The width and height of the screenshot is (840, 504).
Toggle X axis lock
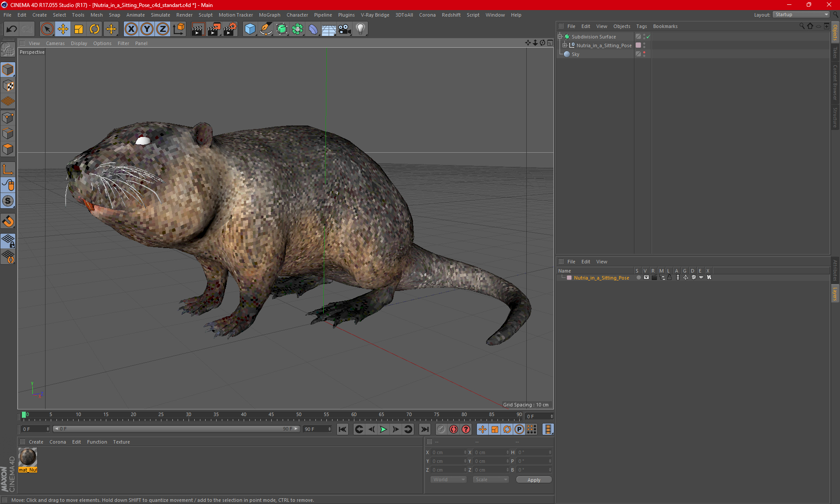coord(131,29)
